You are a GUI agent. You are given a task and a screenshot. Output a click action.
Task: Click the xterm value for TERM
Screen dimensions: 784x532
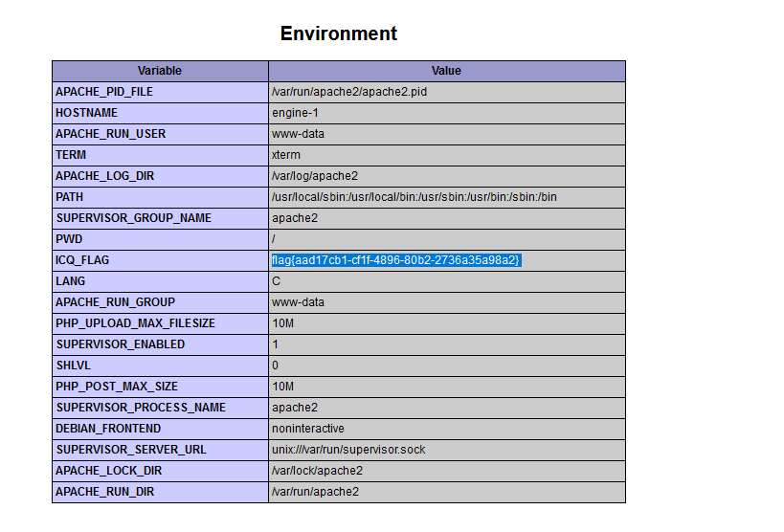[x=286, y=155]
